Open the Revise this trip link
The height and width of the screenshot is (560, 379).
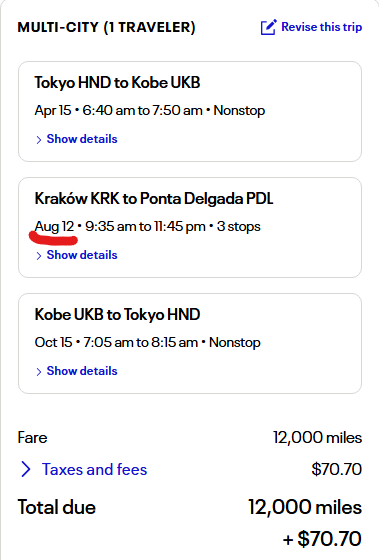click(321, 27)
